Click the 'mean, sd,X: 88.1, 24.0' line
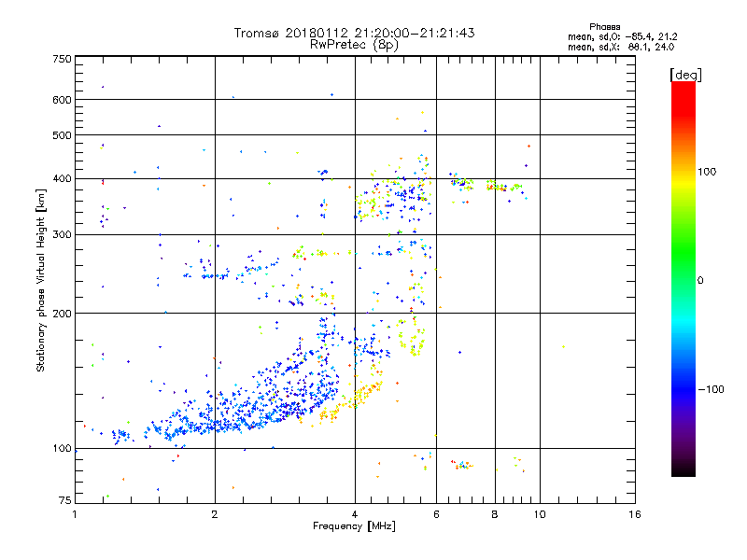Screen dimensions: 747x560 point(621,47)
